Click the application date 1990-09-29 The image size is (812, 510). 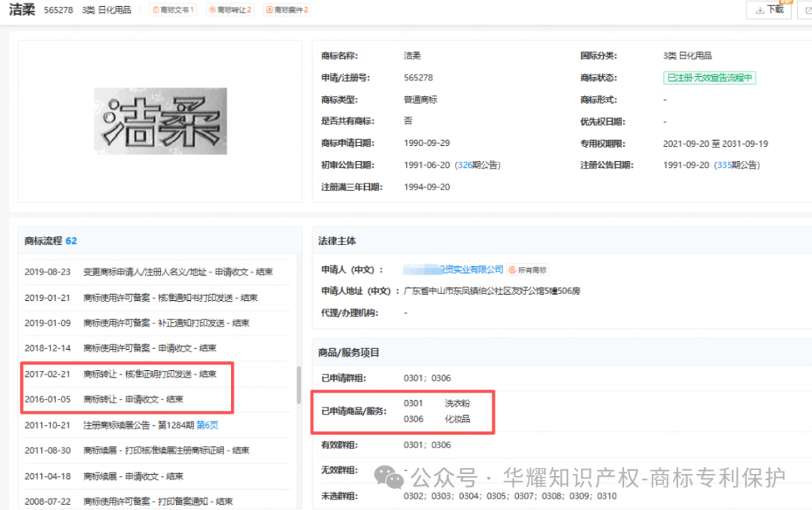pyautogui.click(x=427, y=143)
